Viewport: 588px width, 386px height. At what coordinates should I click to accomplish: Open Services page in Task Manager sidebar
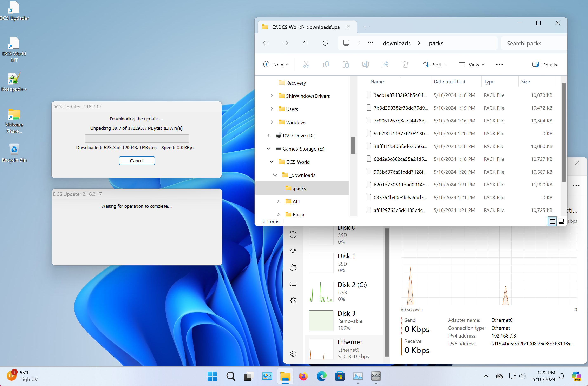coord(293,301)
